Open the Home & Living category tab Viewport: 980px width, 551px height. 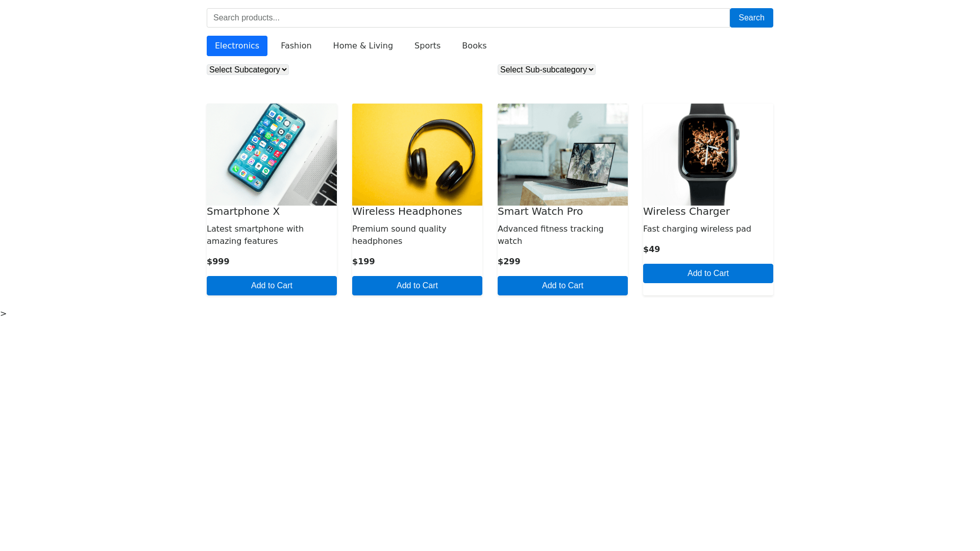click(x=363, y=46)
